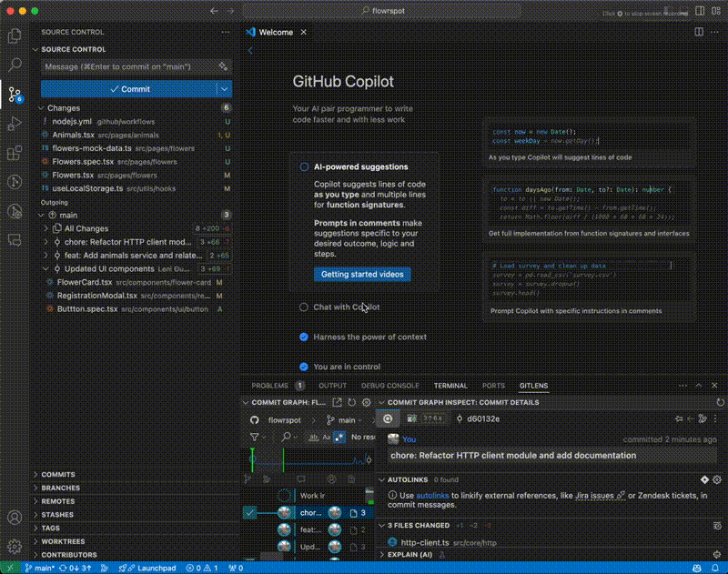Click the remote window indicator in status bar
Viewport: 728px width, 574px height.
pos(10,568)
